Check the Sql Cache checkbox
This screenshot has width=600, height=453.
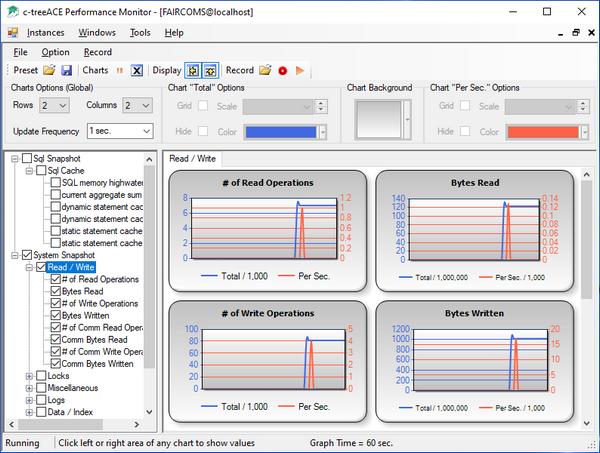pyautogui.click(x=41, y=171)
